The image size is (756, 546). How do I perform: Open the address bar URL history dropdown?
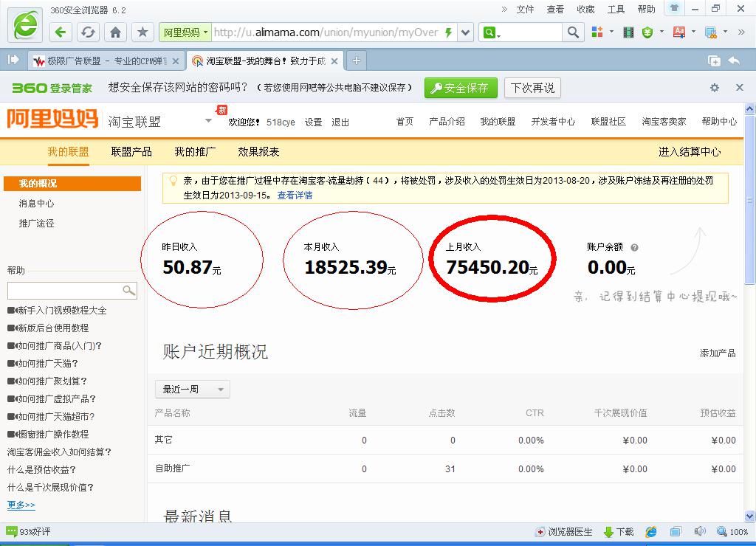[x=465, y=32]
